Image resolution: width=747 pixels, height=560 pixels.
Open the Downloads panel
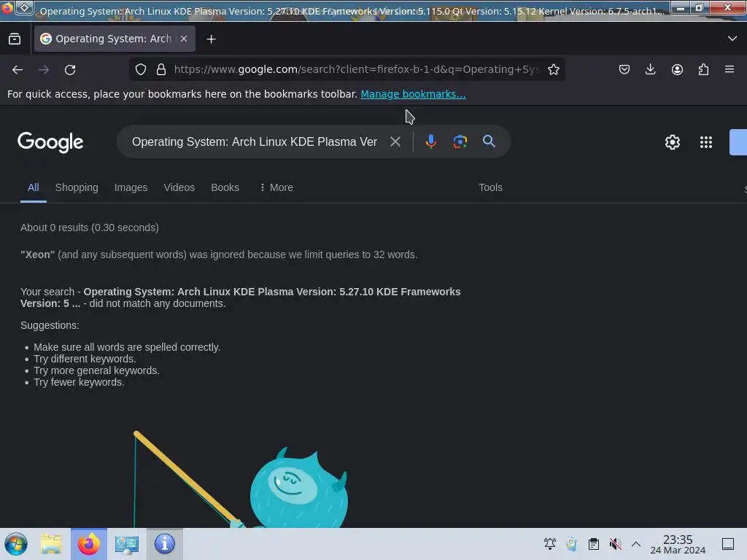pyautogui.click(x=650, y=69)
